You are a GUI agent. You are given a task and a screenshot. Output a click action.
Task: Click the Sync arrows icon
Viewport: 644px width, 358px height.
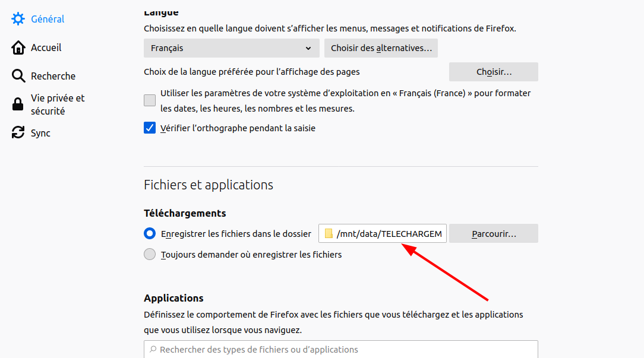pos(18,133)
